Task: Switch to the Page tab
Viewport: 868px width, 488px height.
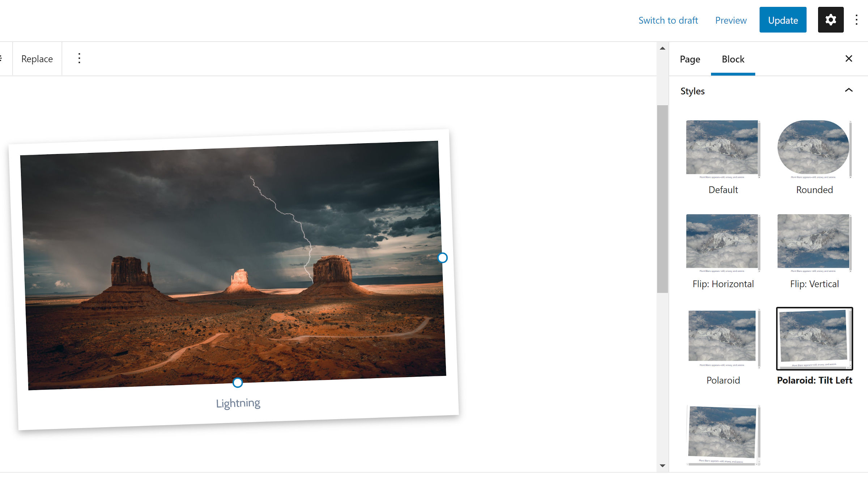Action: click(x=690, y=59)
